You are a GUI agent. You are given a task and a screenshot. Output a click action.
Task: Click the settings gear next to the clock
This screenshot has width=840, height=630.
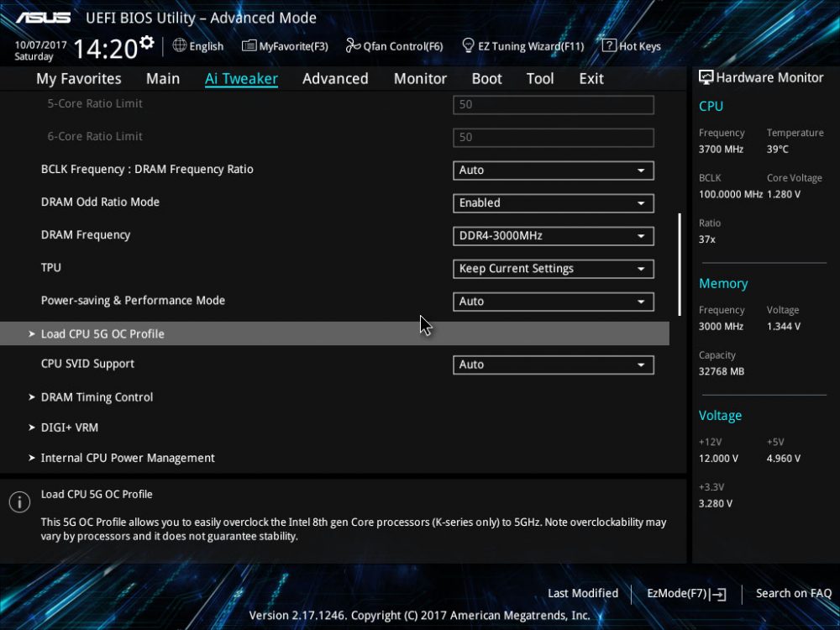(x=146, y=42)
